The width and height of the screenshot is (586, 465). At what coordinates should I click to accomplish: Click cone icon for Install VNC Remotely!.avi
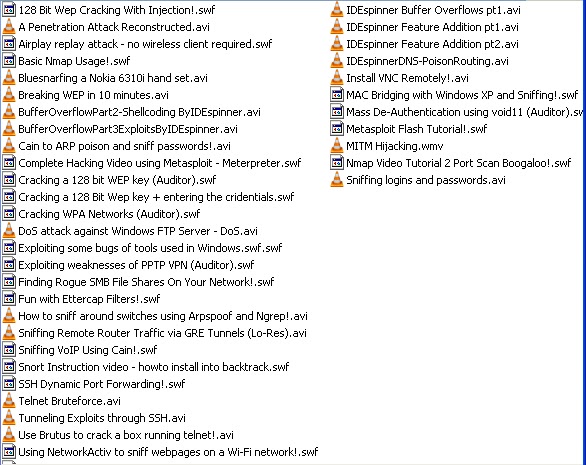[x=337, y=78]
